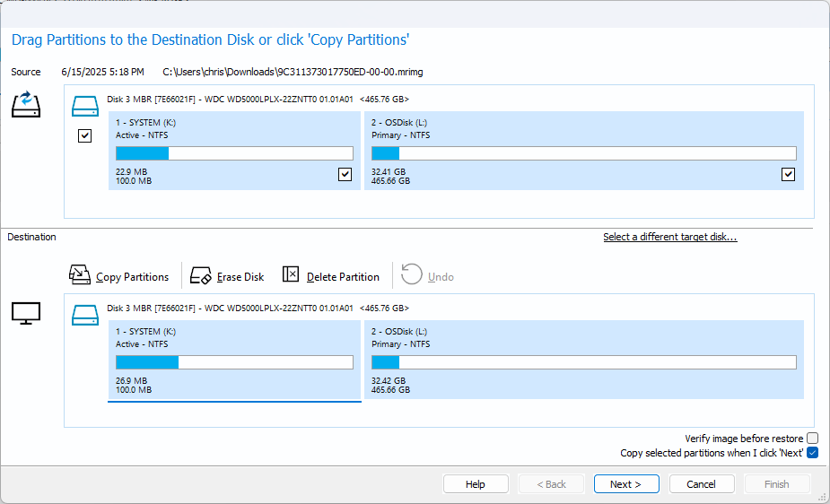Select destination SYSTEM (K:) partition
This screenshot has height=504, width=830.
234,360
